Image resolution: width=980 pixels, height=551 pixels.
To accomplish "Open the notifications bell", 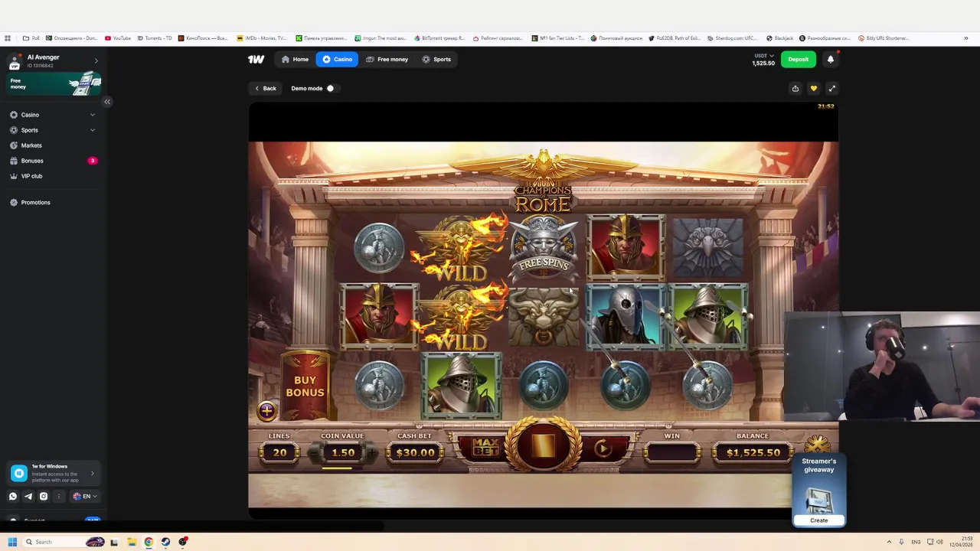I will tap(830, 59).
